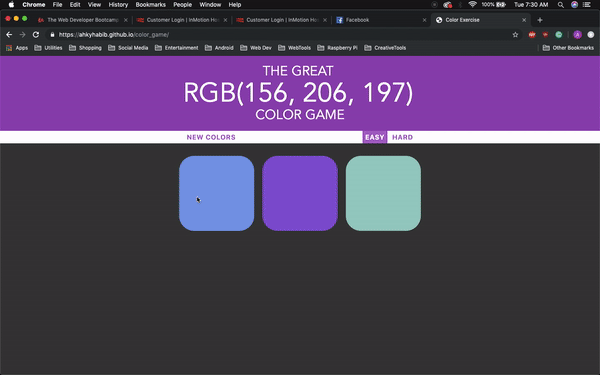Reload the page with the refresh icon
600x375 pixels.
coord(36,35)
